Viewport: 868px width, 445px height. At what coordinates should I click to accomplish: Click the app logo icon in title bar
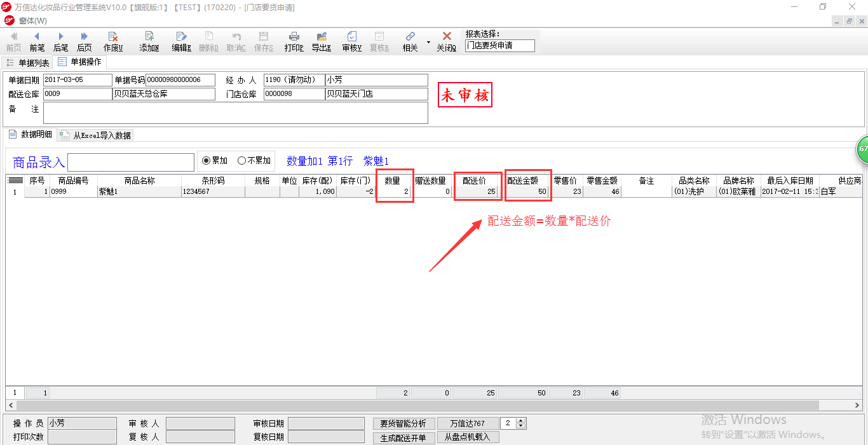7,7
